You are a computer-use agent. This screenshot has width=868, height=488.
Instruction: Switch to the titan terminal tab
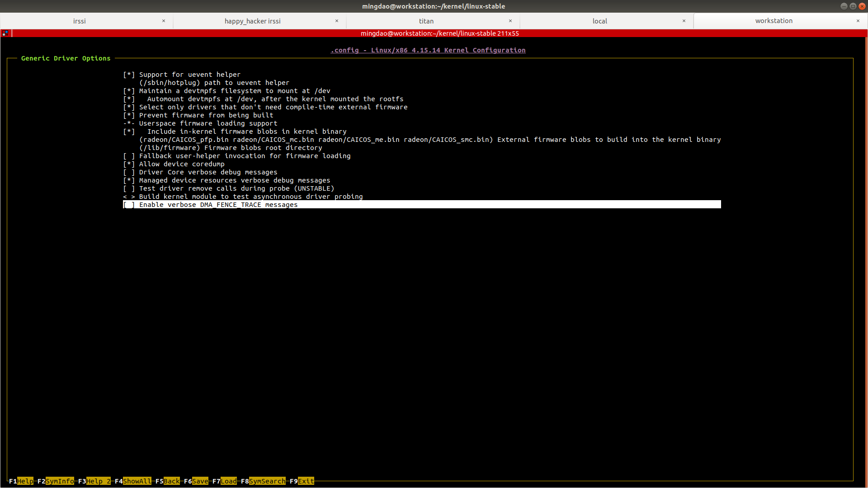click(426, 21)
